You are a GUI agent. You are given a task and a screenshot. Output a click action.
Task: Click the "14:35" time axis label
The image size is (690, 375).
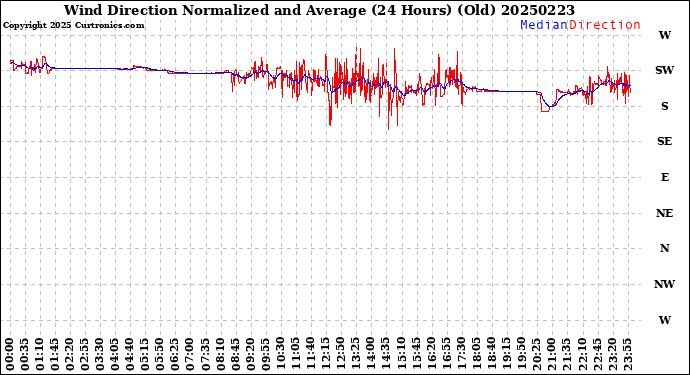[x=386, y=354]
